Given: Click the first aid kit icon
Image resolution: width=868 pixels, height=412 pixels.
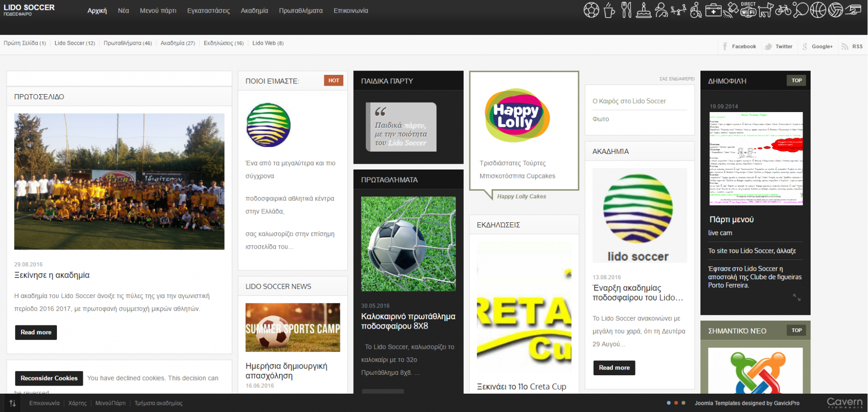Looking at the screenshot, I should 713,10.
